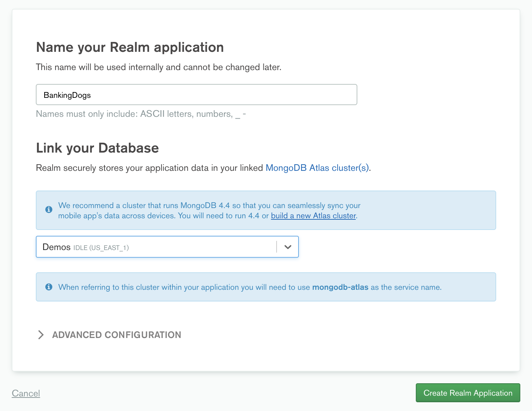
Task: Click Create Realm Application button
Action: point(468,393)
